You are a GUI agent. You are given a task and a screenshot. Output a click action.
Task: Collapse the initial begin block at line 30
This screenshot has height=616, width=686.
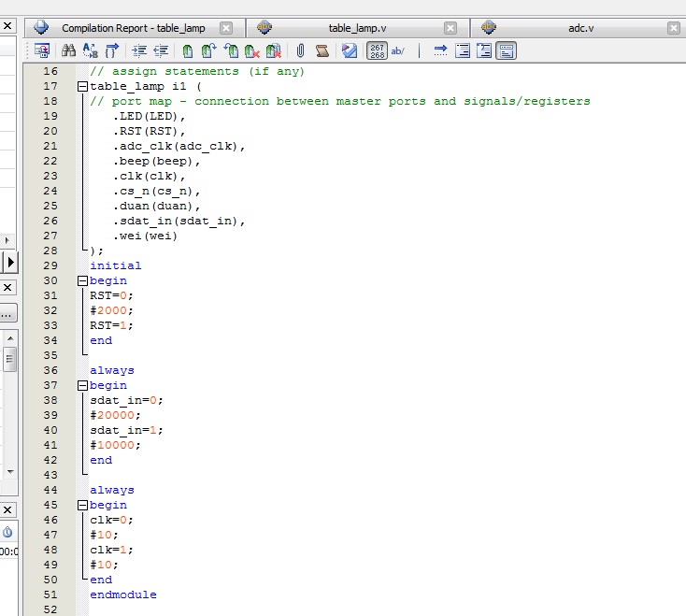coord(82,280)
